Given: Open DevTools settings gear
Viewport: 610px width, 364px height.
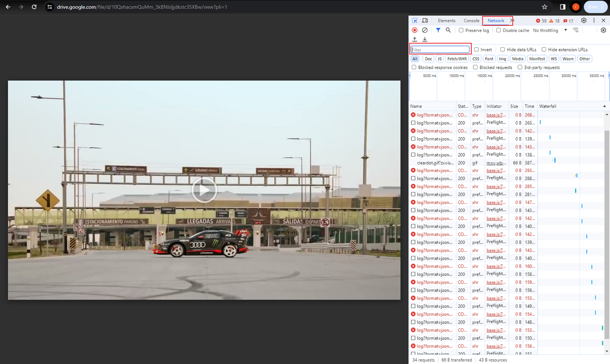Looking at the screenshot, I should tap(584, 20).
